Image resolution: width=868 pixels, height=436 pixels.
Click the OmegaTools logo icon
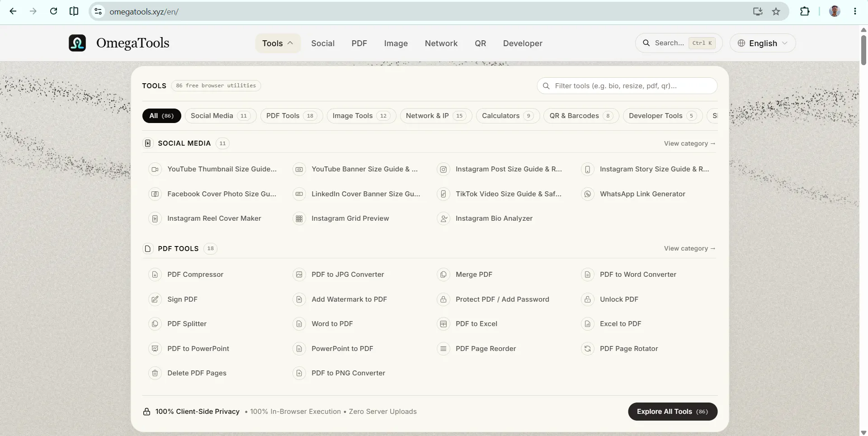(77, 43)
